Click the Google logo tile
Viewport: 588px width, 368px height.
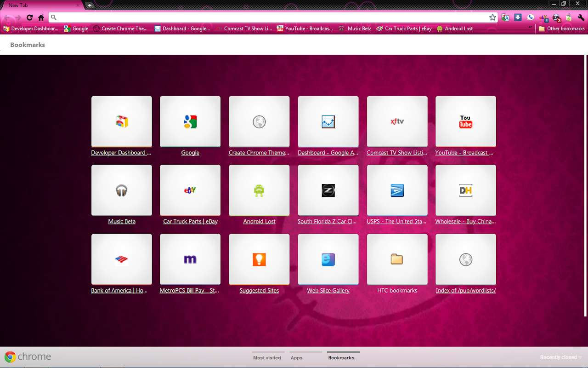pos(190,121)
